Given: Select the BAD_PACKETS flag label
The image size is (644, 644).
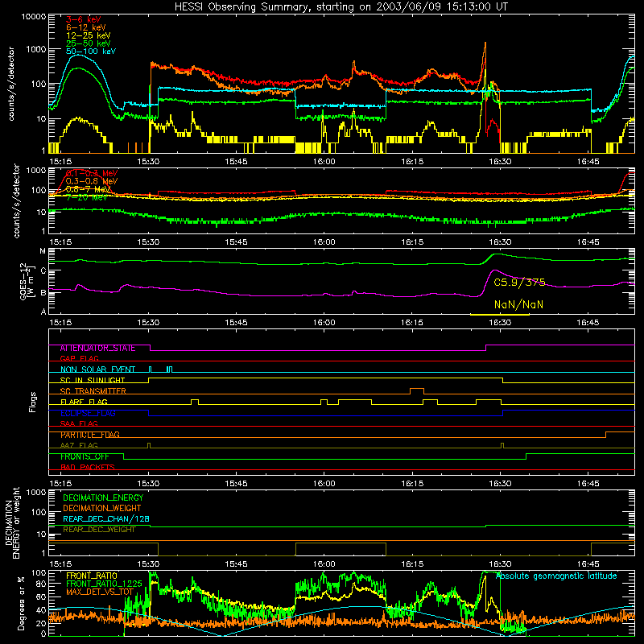Looking at the screenshot, I should [88, 468].
